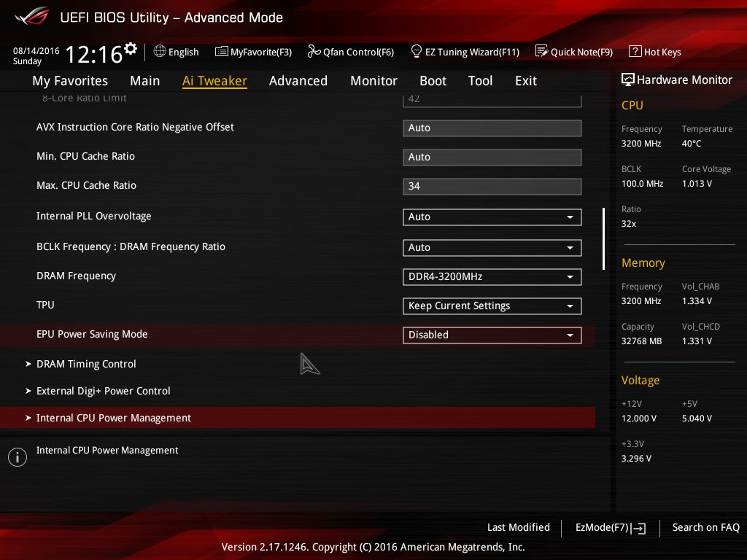
Task: Click the +3.3V value 3.296 V
Action: 636,459
